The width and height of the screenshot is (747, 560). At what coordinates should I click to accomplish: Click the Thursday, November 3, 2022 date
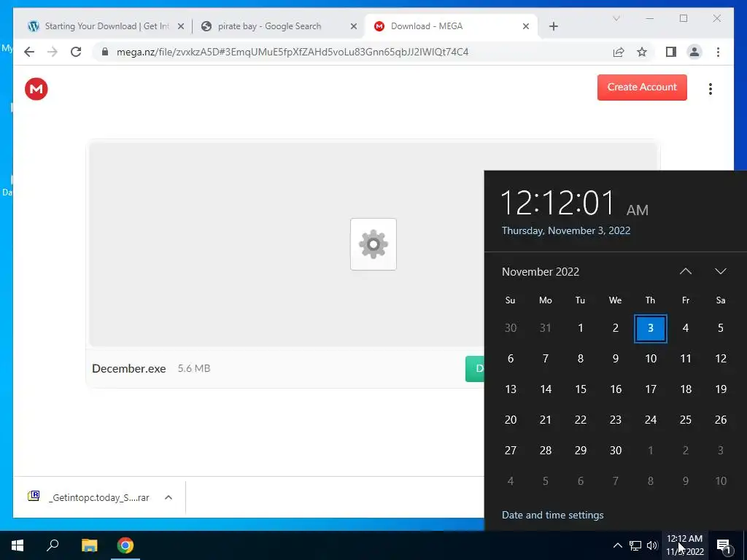(x=566, y=230)
